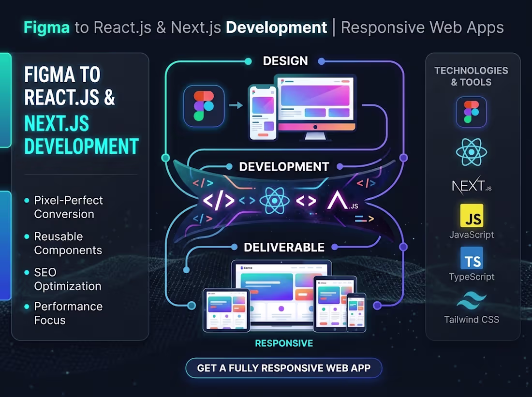
Task: Click the laptop mockup in Deliverable section
Action: point(281,295)
